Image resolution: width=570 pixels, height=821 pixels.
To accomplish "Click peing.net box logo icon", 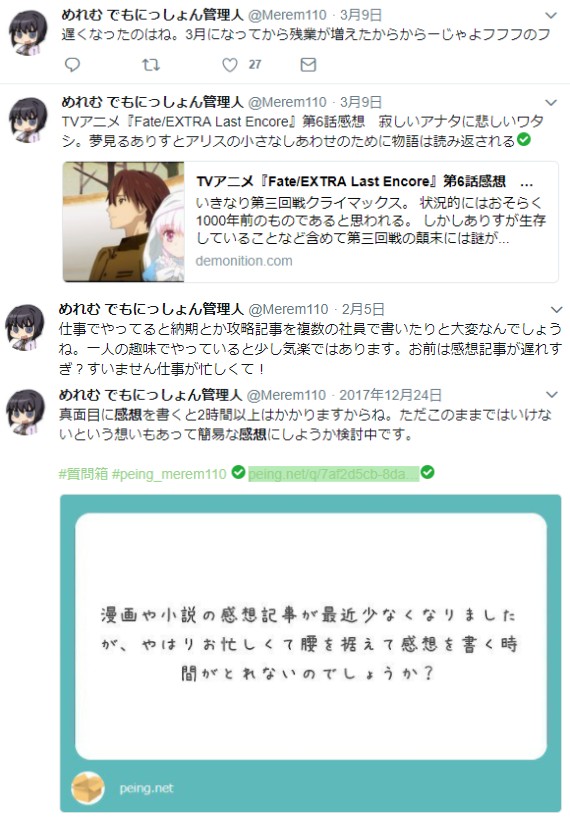I will click(88, 787).
